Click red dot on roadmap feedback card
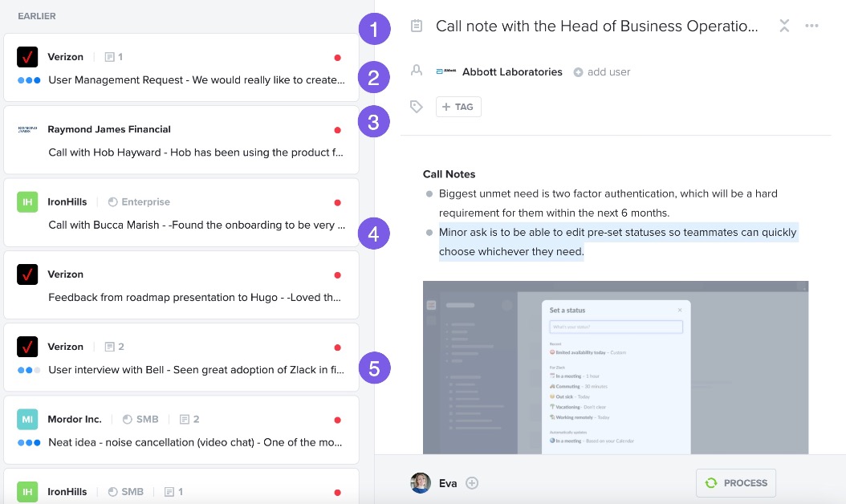The width and height of the screenshot is (846, 504). tap(337, 275)
